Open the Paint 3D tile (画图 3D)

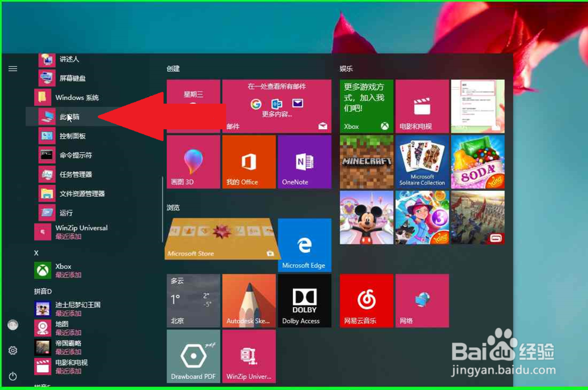pos(193,162)
